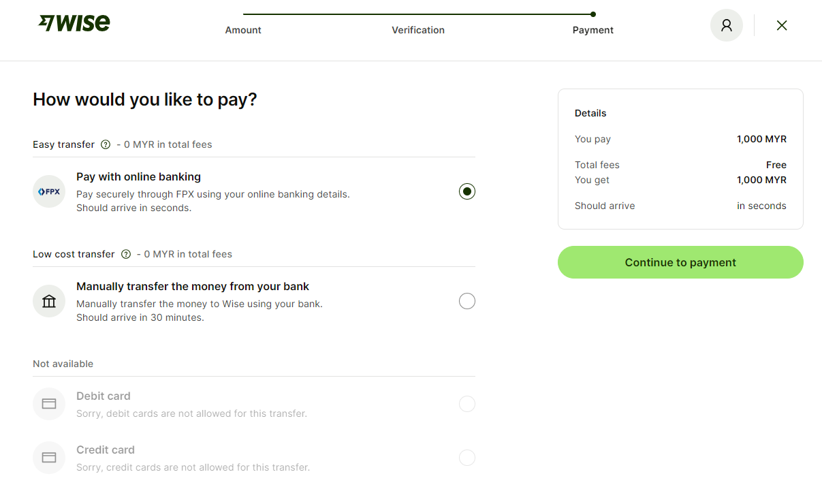Click the Debit card icon
The image size is (822, 504).
49,404
